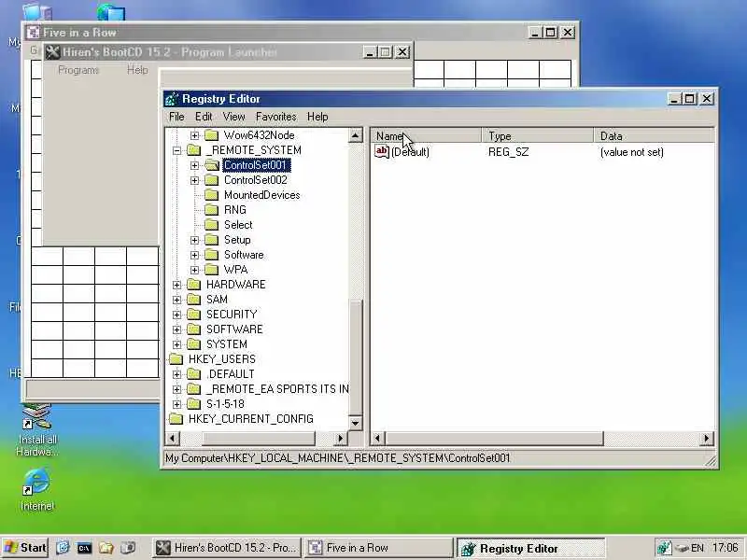Click the EN language indicator
The height and width of the screenshot is (560, 747).
pyautogui.click(x=697, y=548)
